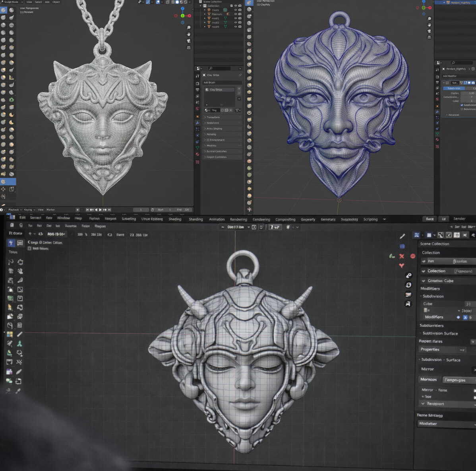Collapse Recpplect section in bottom panel

(x=424, y=404)
